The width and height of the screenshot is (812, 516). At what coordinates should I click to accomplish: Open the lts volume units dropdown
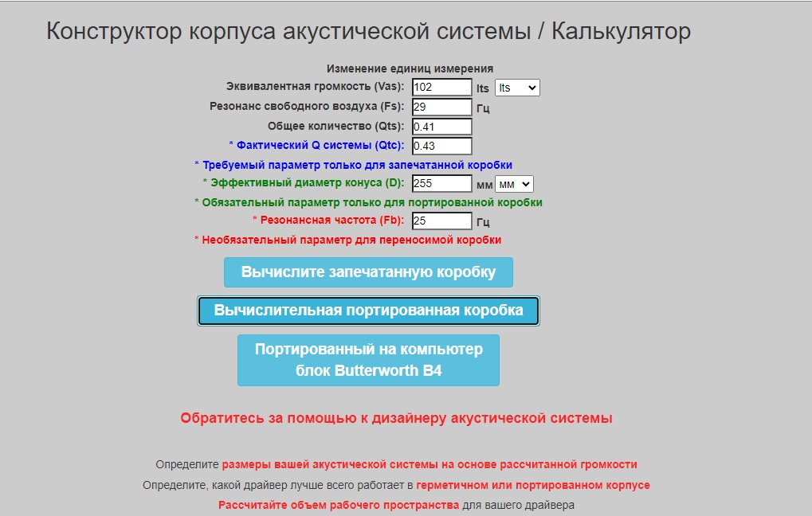coord(517,88)
